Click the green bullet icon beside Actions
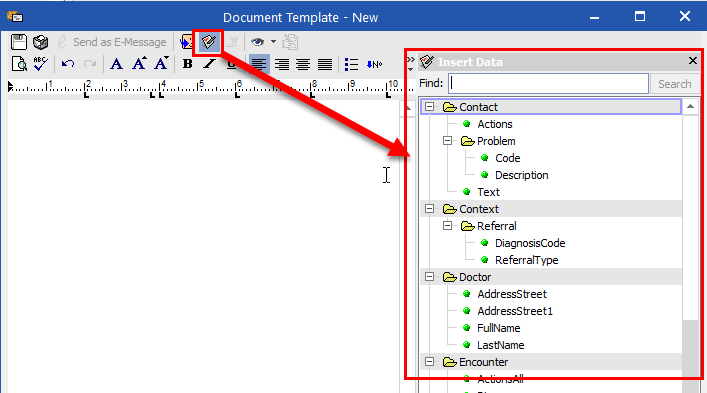707x393 pixels. click(x=467, y=124)
